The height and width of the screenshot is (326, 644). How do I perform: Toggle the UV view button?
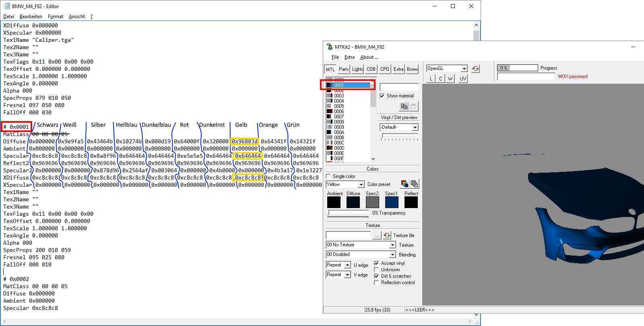pos(463,78)
